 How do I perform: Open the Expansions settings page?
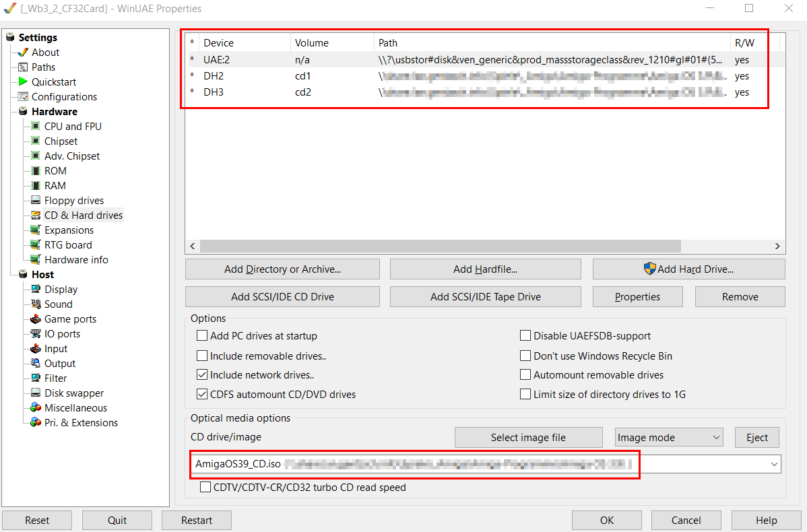69,230
